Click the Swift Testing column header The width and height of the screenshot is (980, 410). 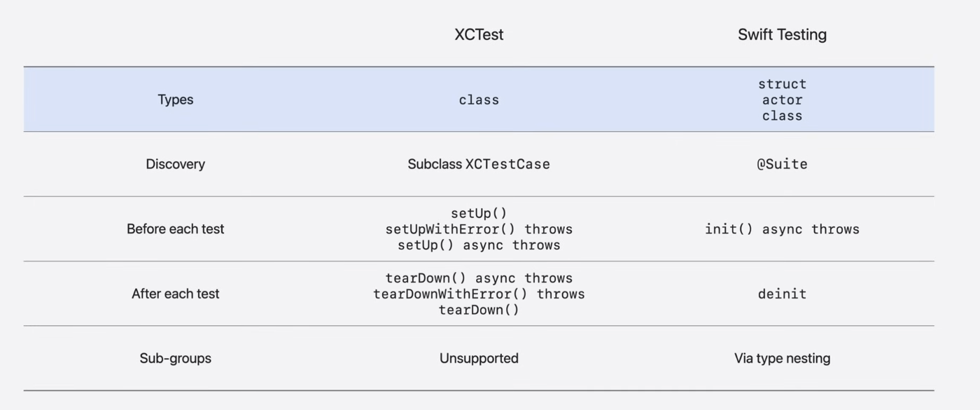coord(782,34)
